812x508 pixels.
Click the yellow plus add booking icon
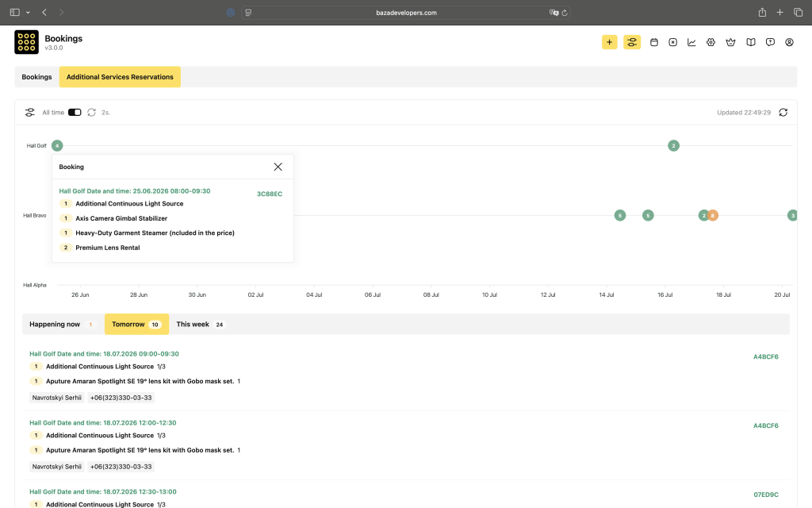coord(610,43)
